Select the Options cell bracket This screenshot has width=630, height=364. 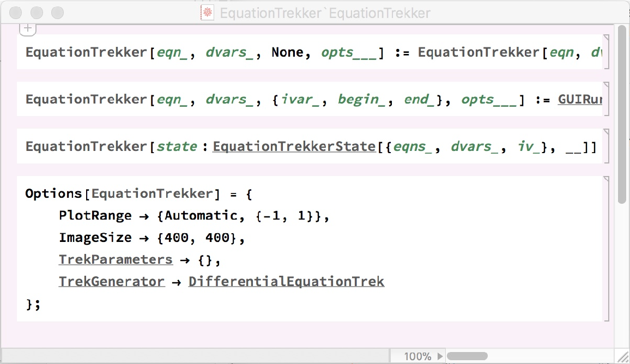(x=606, y=248)
